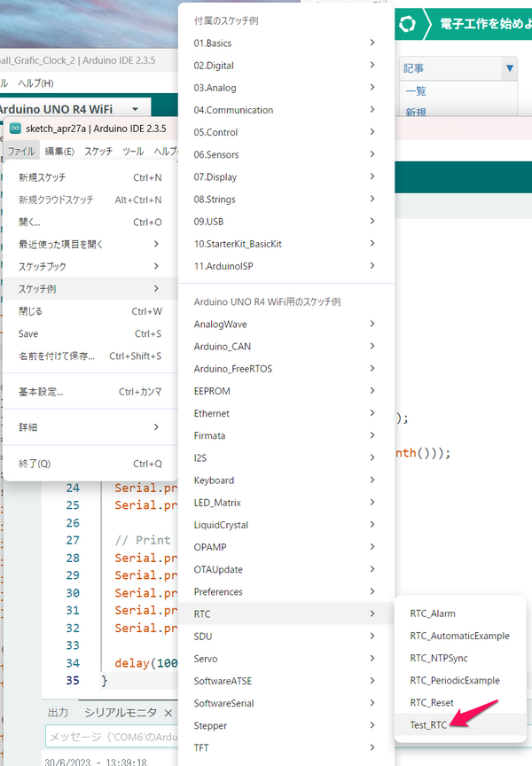This screenshot has height=766, width=532.
Task: Open OPAMP examples submenu
Action: [x=286, y=548]
